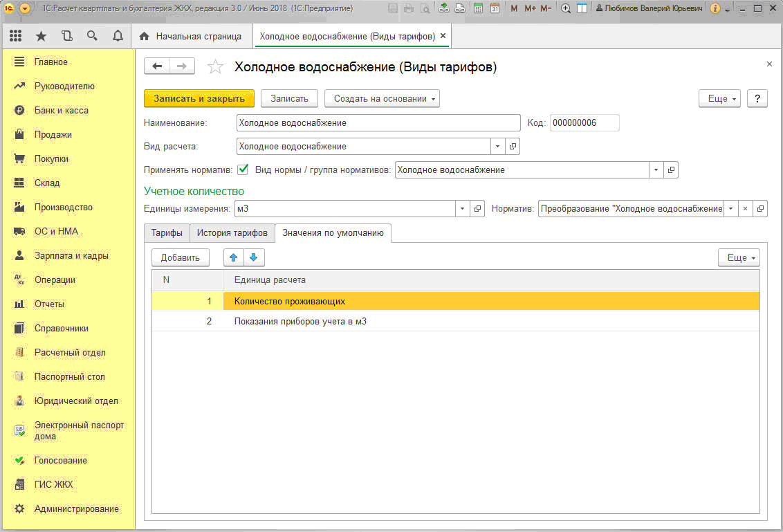Viewport: 783px width, 532px height.
Task: Expand the Норматив dropdown
Action: point(730,209)
